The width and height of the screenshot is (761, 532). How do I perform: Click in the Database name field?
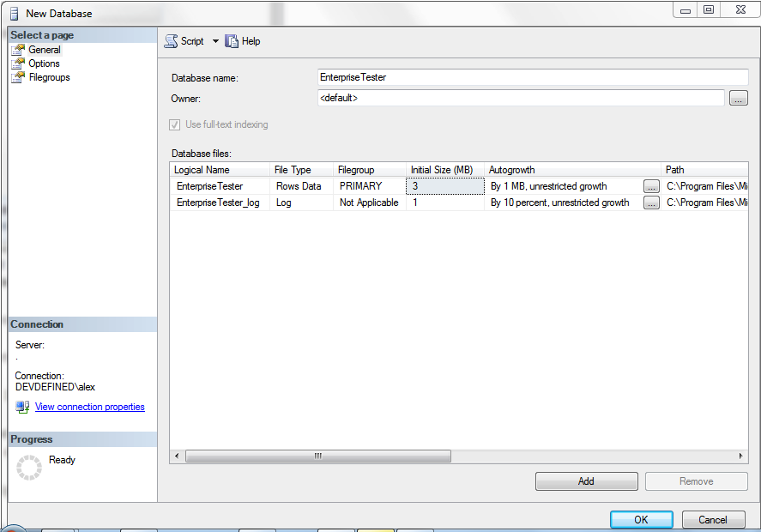pyautogui.click(x=520, y=77)
